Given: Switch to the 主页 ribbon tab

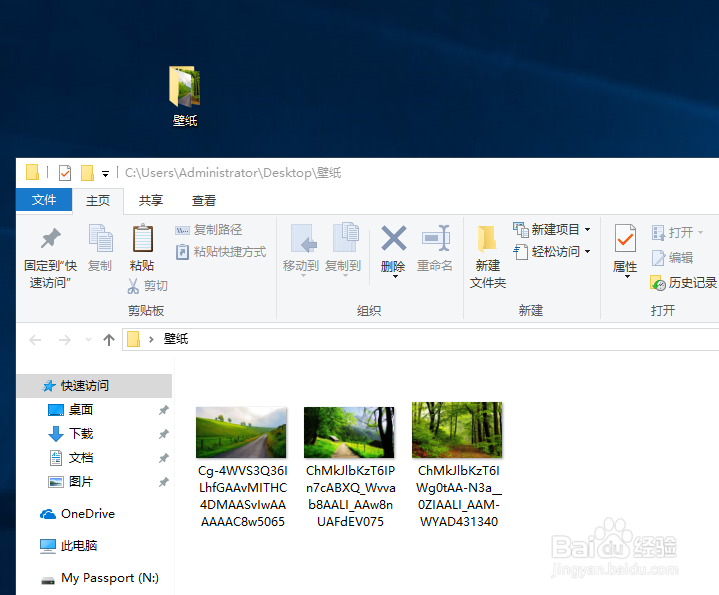Looking at the screenshot, I should (x=98, y=201).
